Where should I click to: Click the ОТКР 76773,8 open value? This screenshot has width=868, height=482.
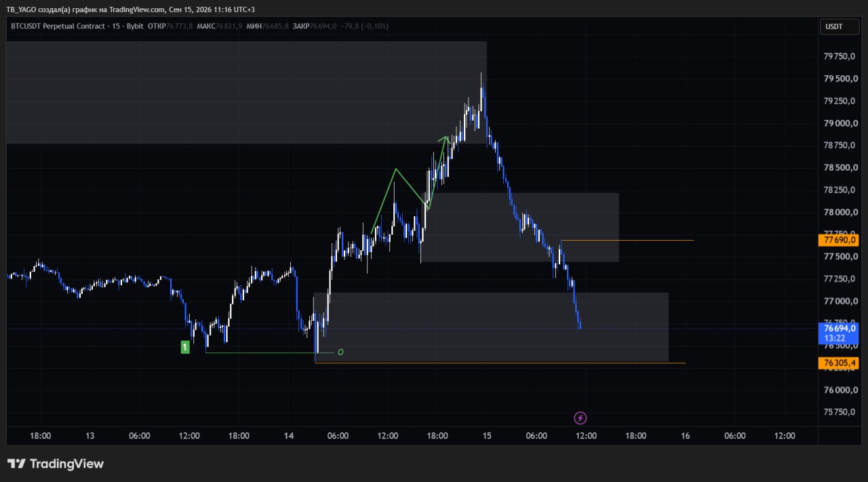coord(170,26)
